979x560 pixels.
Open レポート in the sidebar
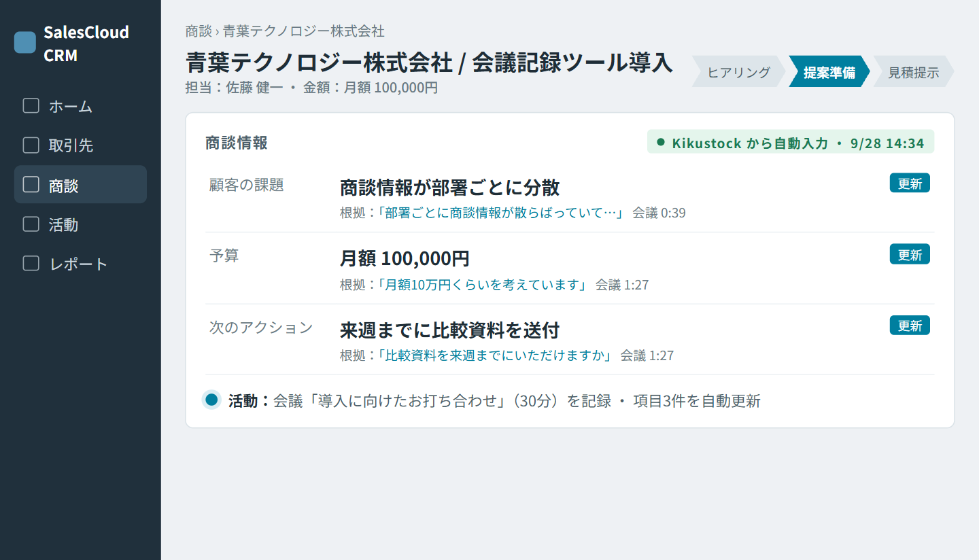(x=80, y=264)
